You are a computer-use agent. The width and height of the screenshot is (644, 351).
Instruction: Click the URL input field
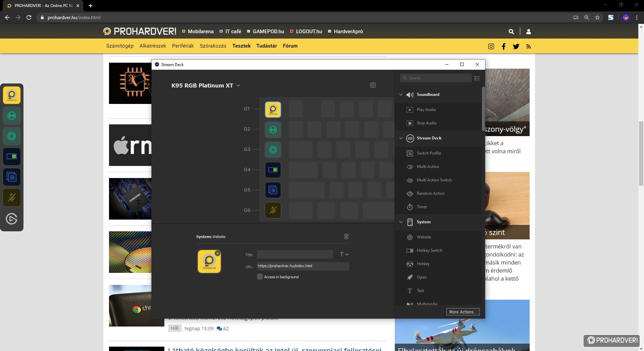[303, 266]
